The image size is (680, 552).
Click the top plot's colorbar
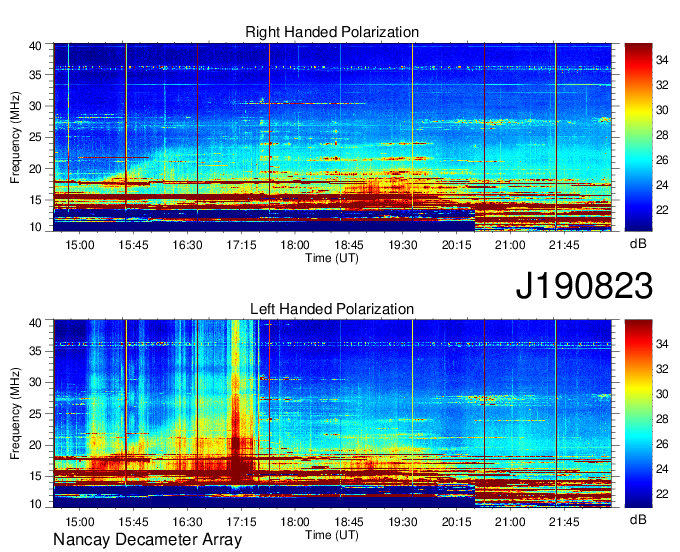click(638, 137)
